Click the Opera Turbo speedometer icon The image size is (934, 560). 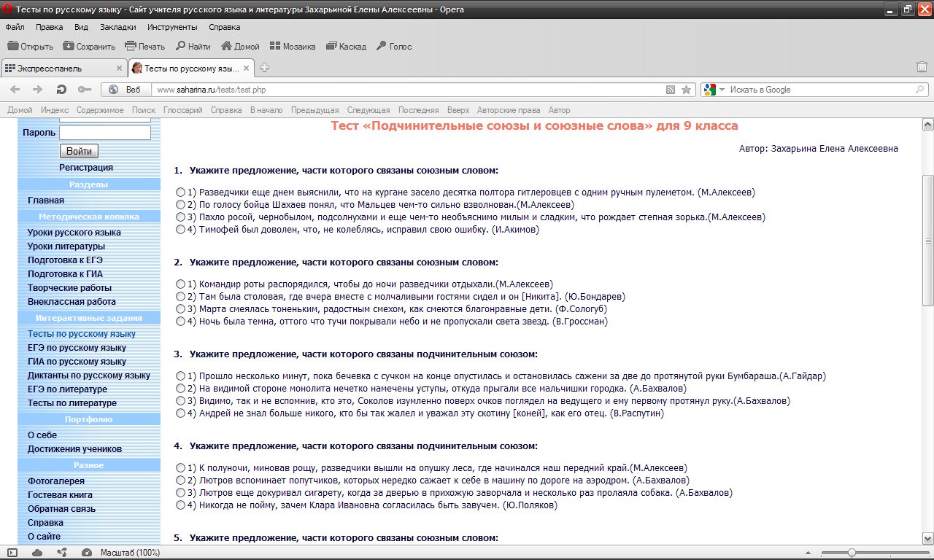(87, 553)
